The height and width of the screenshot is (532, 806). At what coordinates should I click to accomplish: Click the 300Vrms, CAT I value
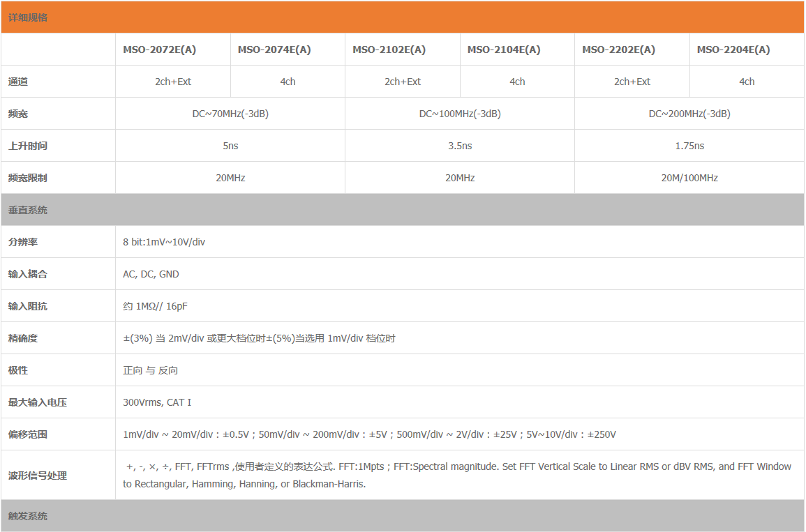pyautogui.click(x=157, y=402)
